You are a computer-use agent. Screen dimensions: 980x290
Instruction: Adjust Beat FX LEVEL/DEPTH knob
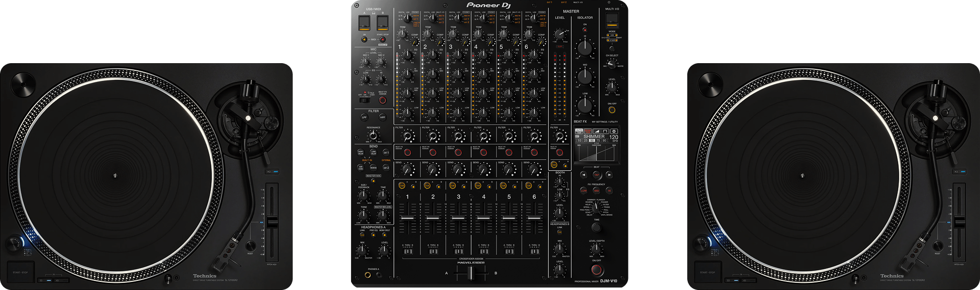(x=596, y=248)
